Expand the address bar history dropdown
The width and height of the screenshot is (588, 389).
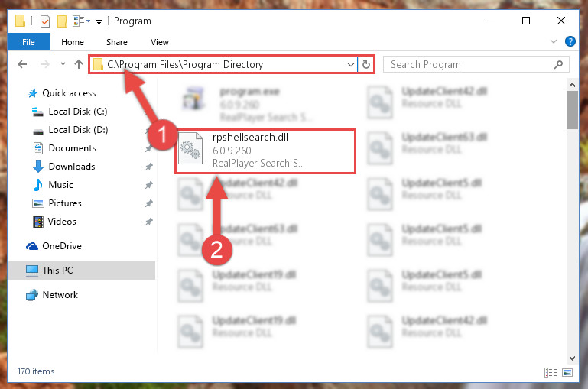[351, 64]
